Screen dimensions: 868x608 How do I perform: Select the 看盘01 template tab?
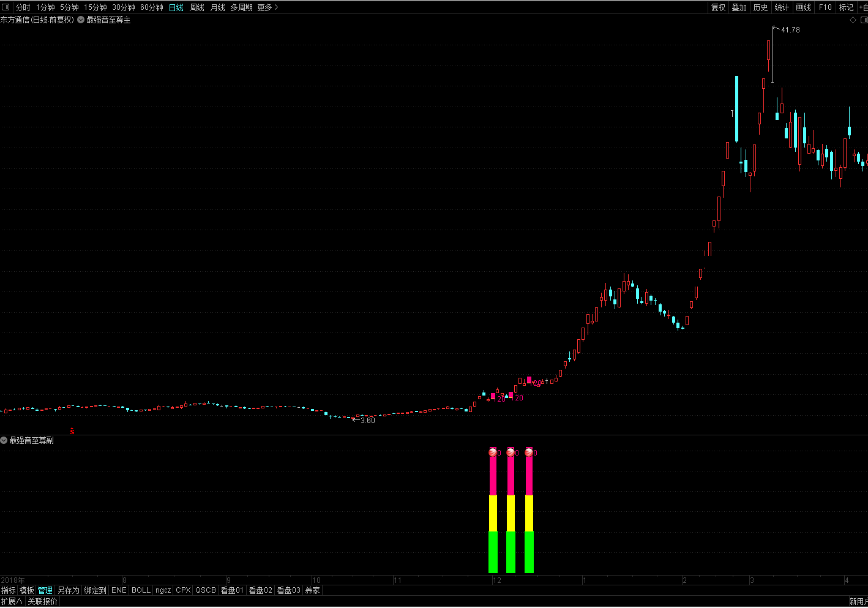pos(232,590)
